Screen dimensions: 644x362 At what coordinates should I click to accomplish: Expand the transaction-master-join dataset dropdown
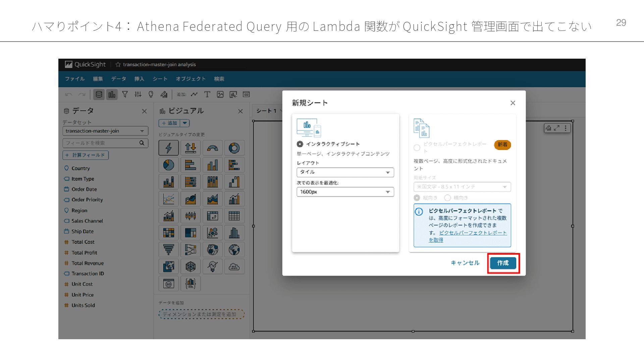click(x=105, y=131)
